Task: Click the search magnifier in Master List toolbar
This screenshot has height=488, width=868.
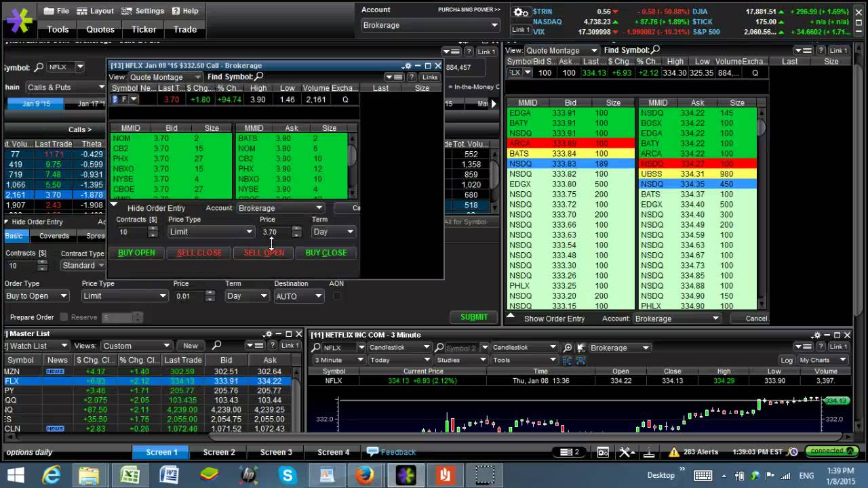Action: (x=216, y=346)
